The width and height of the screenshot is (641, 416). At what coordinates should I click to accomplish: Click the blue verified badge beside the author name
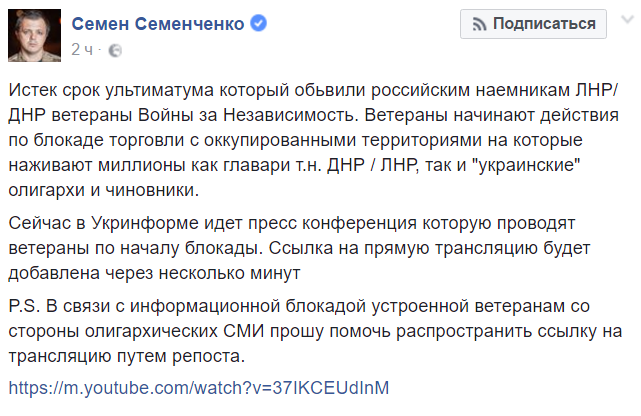tap(258, 23)
